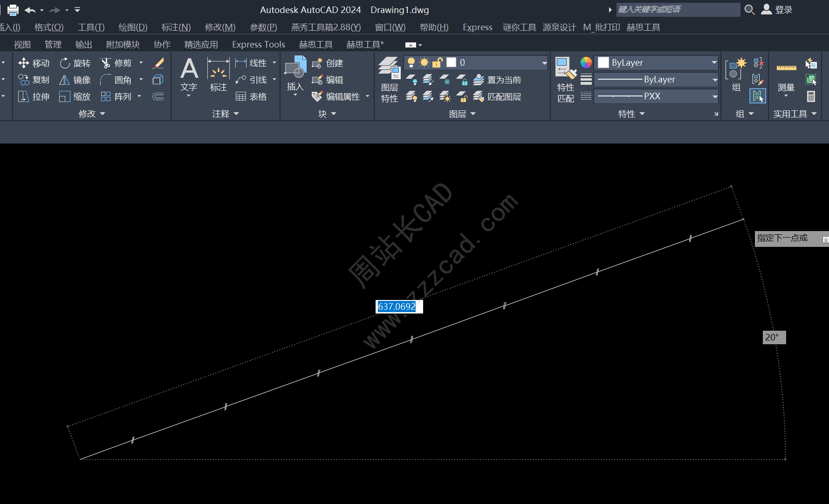The width and height of the screenshot is (829, 504).
Task: Open the ByLayer color dropdown
Action: (x=714, y=62)
